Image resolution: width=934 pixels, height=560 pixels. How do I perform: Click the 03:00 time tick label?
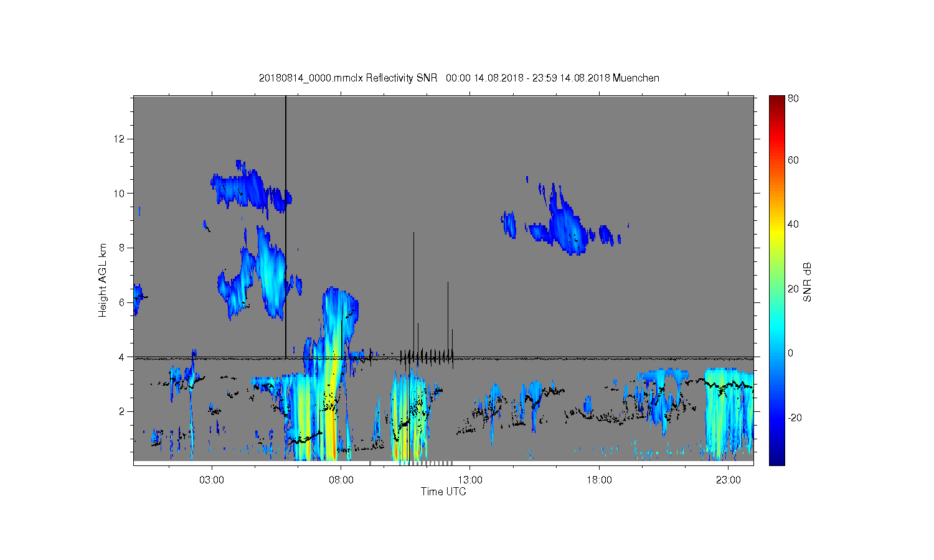(212, 480)
